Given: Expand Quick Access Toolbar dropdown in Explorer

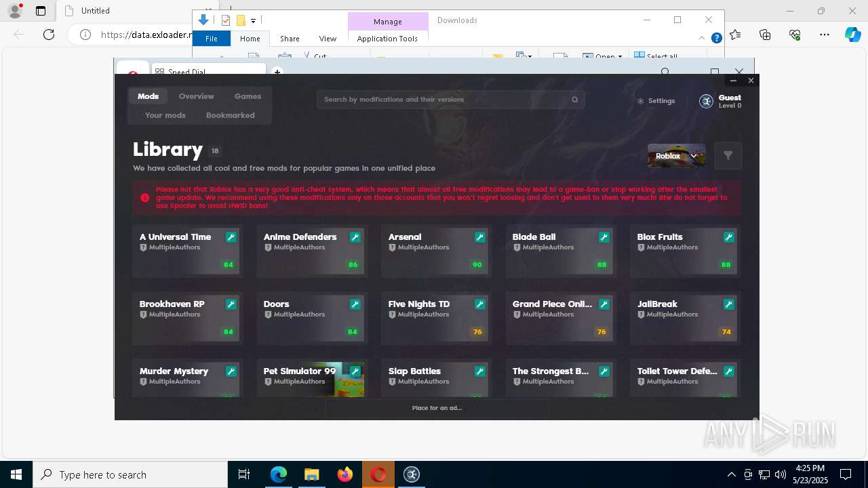Looking at the screenshot, I should click(x=253, y=21).
